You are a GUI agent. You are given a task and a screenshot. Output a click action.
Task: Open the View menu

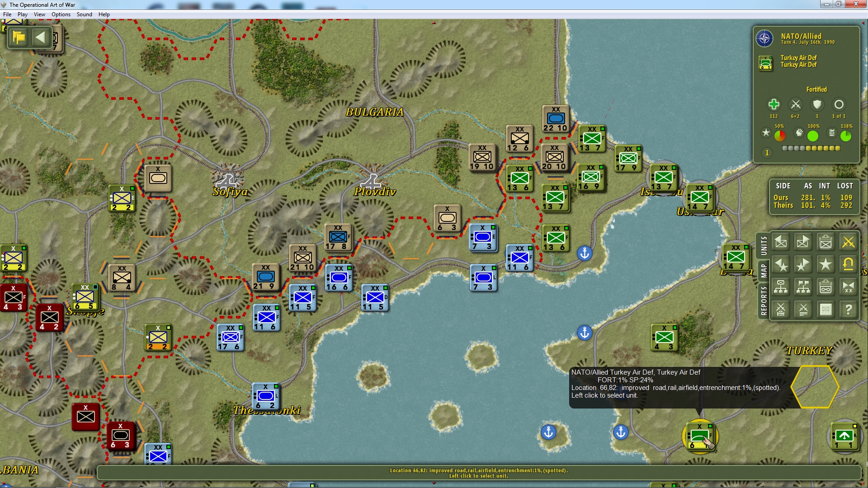[39, 14]
